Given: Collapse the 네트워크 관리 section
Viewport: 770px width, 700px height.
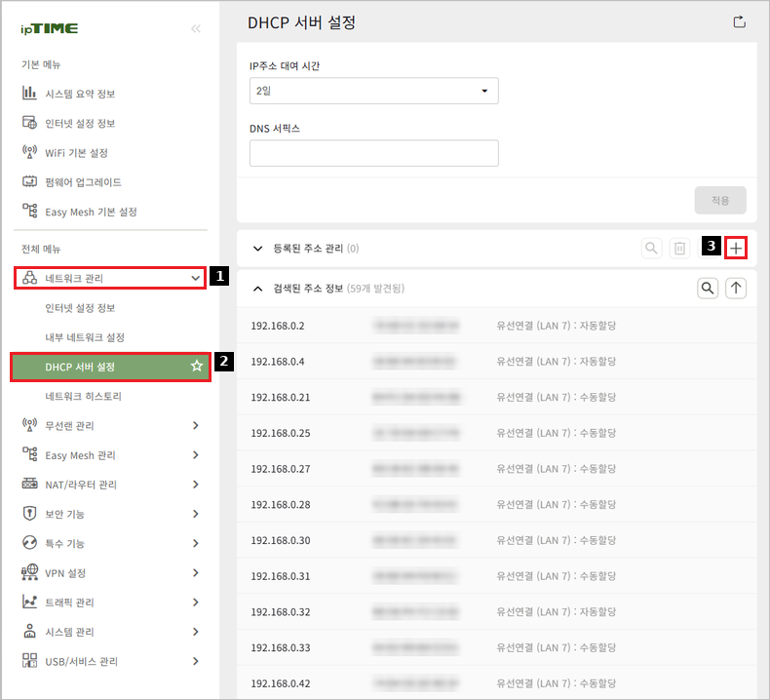Looking at the screenshot, I should tap(110, 278).
